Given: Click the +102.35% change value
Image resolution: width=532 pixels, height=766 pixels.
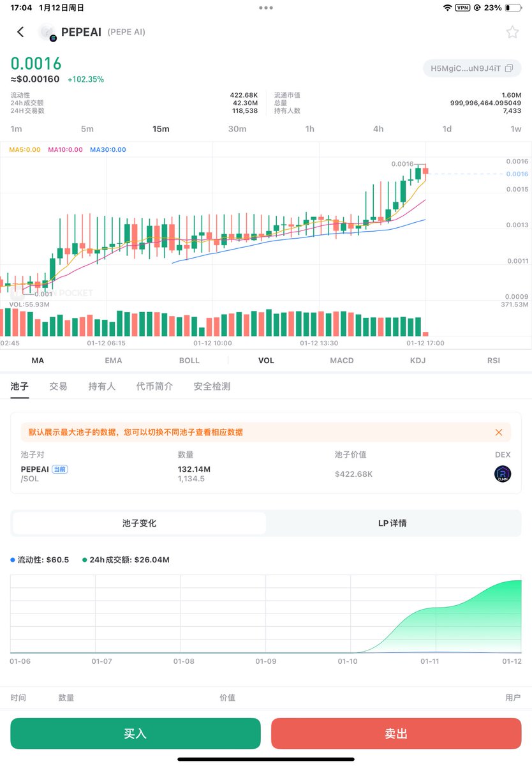Looking at the screenshot, I should pos(85,80).
